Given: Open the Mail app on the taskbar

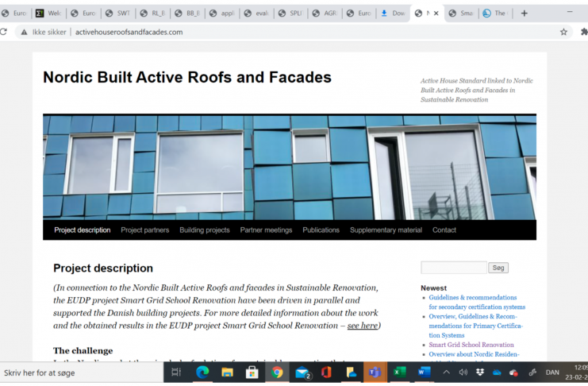Looking at the screenshot, I should pos(302,372).
